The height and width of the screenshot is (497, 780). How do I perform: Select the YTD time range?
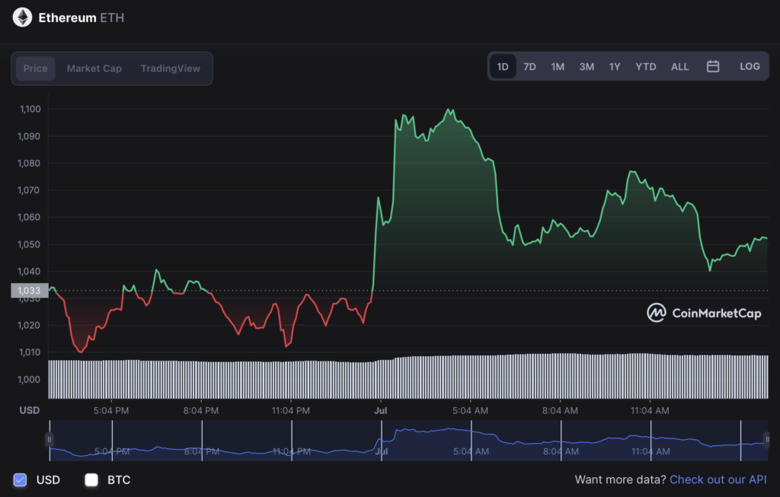[646, 67]
